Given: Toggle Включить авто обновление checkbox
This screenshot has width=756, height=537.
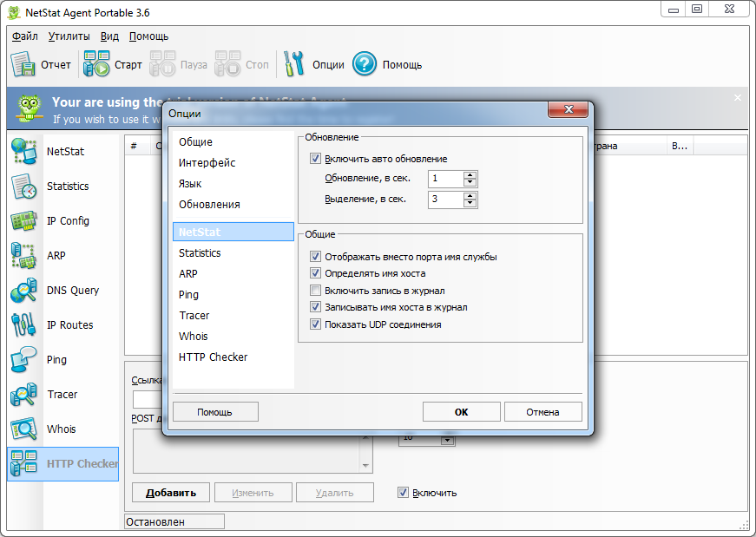Looking at the screenshot, I should [x=315, y=159].
